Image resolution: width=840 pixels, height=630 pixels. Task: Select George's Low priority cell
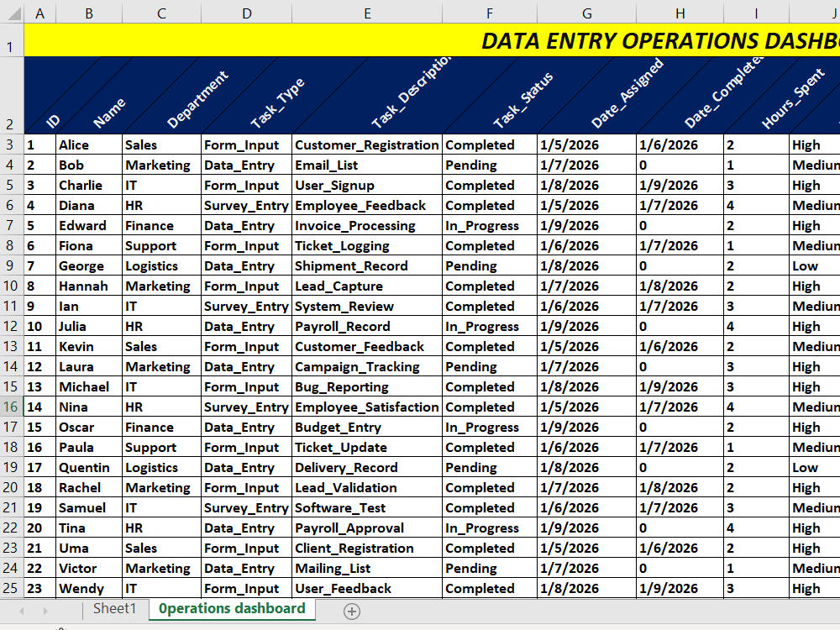pos(814,265)
